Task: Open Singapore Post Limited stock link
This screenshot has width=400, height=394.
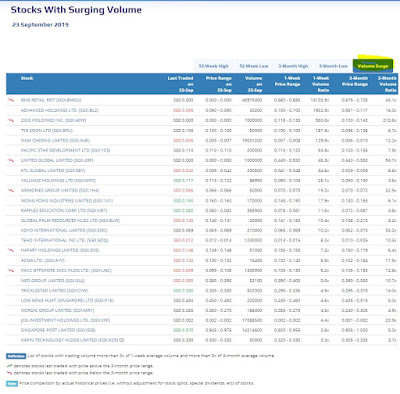Action: click(x=58, y=330)
